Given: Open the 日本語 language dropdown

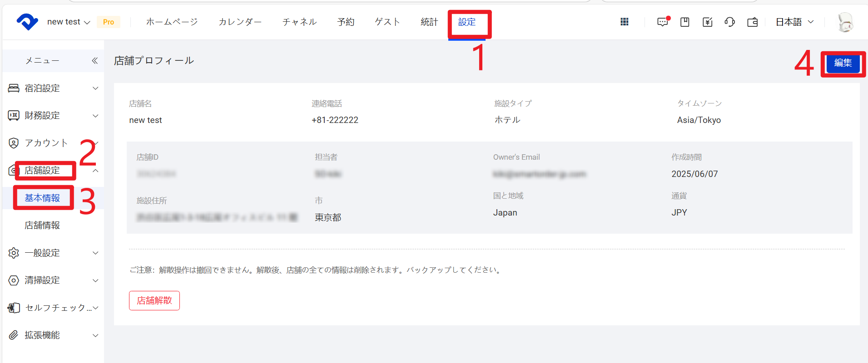Looking at the screenshot, I should coord(794,22).
